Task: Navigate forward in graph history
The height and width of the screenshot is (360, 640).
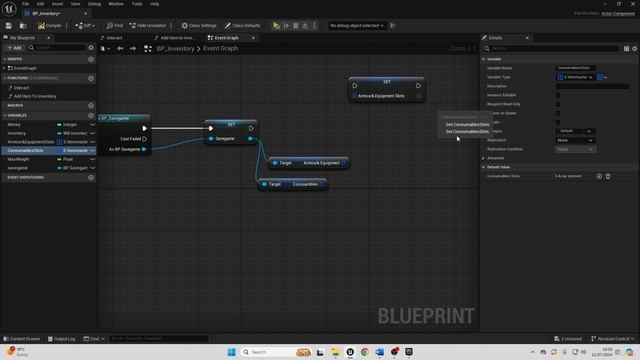Action: (133, 49)
